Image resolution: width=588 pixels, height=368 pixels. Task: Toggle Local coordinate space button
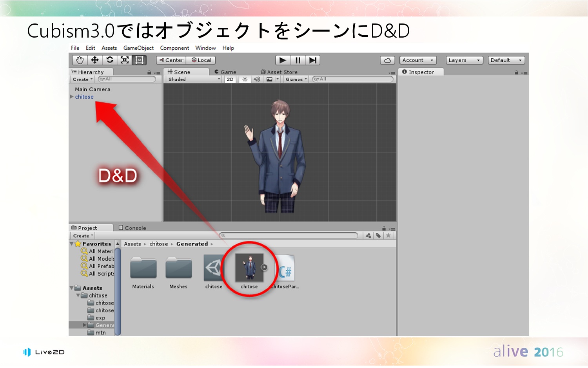point(201,60)
